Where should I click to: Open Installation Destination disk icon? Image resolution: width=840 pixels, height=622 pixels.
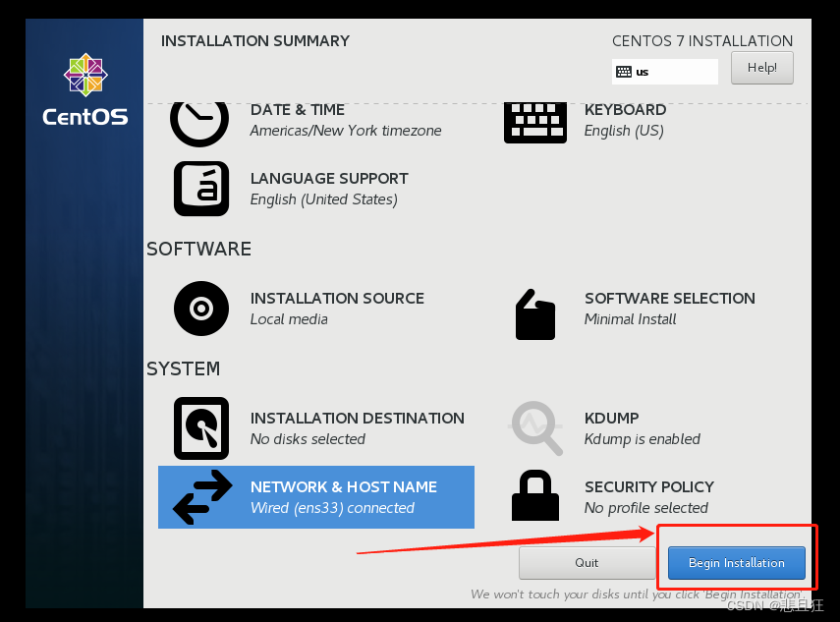(x=201, y=428)
